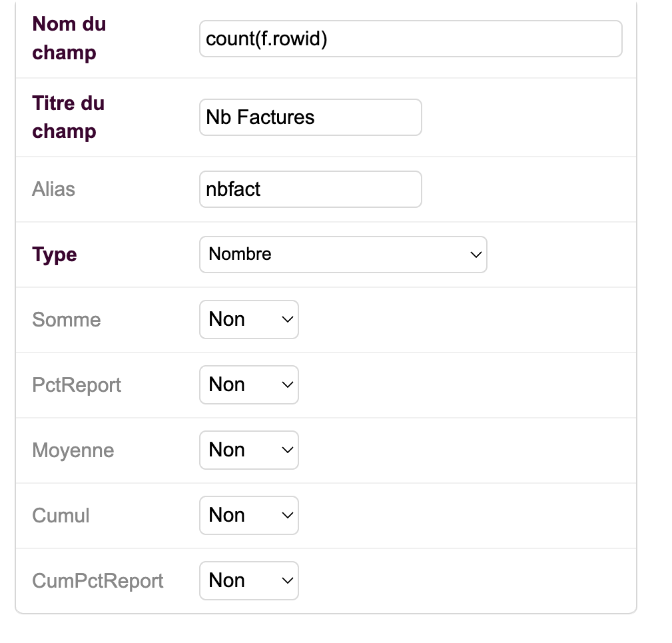Click the 'Titre du champ' text box
The width and height of the screenshot is (672, 643).
click(x=310, y=117)
